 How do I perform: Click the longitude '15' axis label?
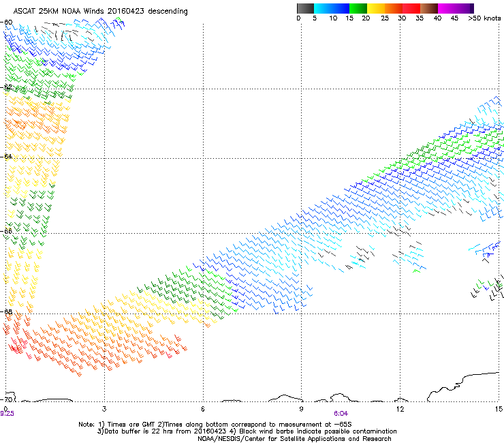[499, 409]
